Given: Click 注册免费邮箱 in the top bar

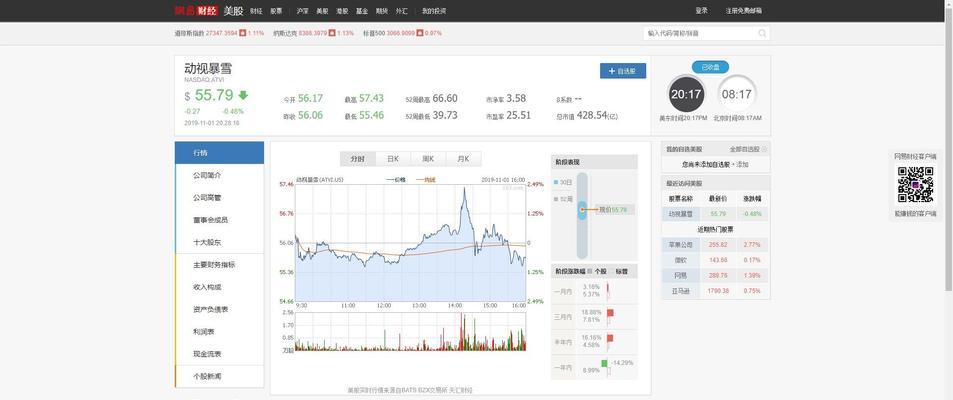Looking at the screenshot, I should point(743,10).
